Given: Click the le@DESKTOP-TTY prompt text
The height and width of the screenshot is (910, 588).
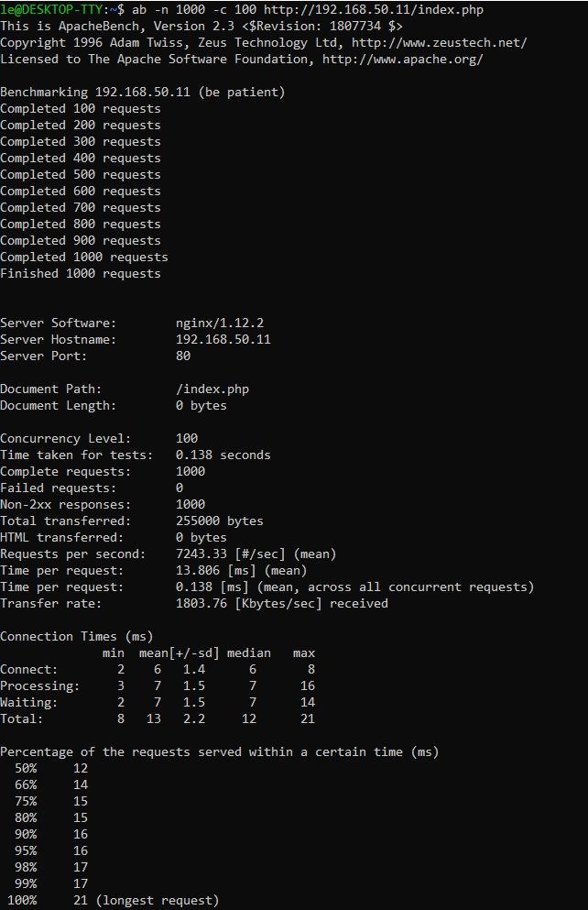Looking at the screenshot, I should [53, 10].
